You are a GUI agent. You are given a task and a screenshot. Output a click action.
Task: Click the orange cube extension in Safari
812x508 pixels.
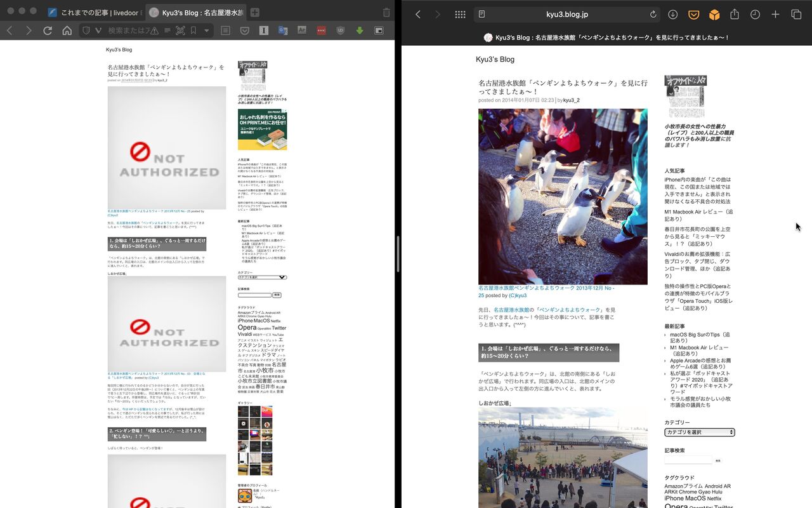pyautogui.click(x=714, y=15)
